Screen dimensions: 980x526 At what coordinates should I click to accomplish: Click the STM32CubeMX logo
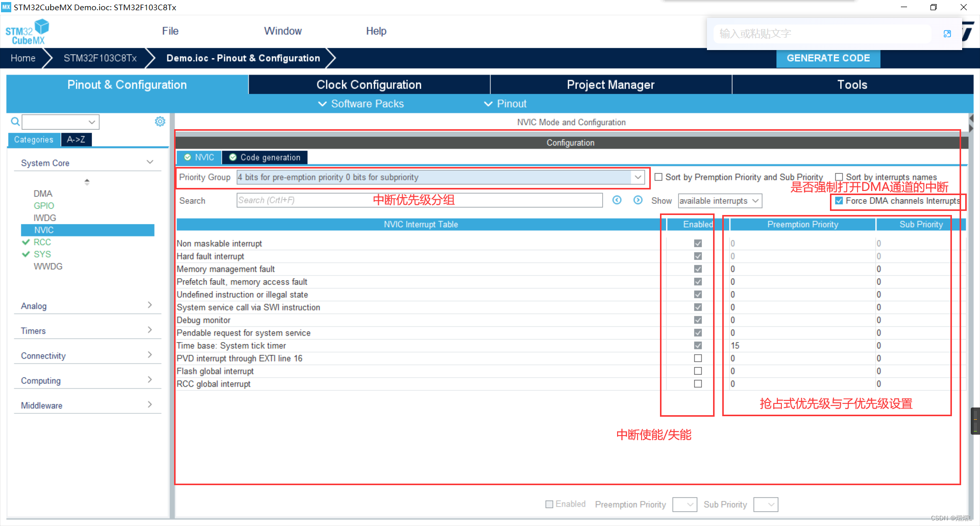[27, 32]
